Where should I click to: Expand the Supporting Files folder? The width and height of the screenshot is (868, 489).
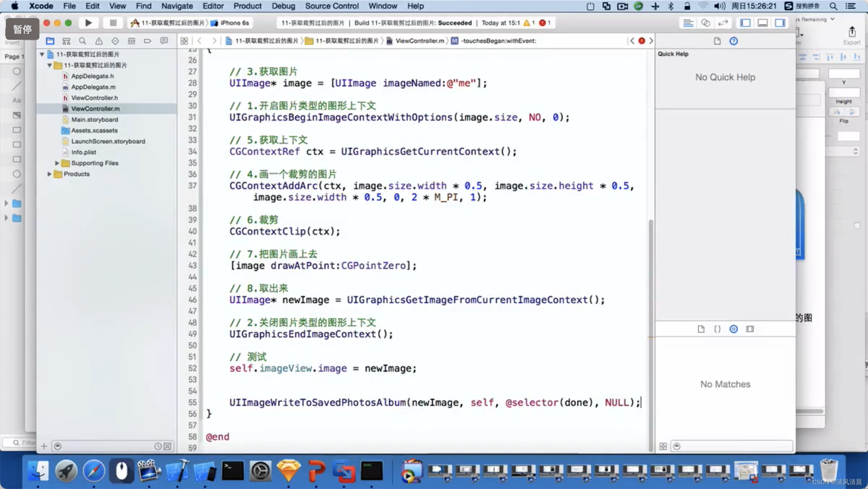click(x=57, y=163)
